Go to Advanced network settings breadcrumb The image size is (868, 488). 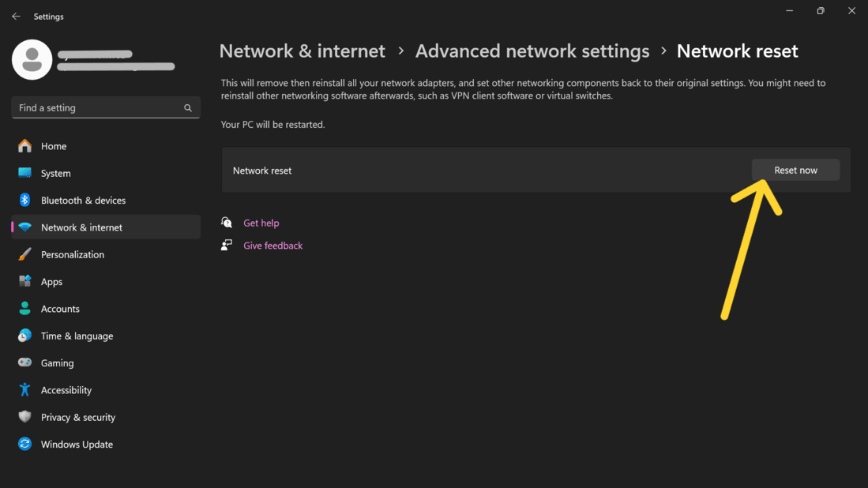click(x=532, y=51)
